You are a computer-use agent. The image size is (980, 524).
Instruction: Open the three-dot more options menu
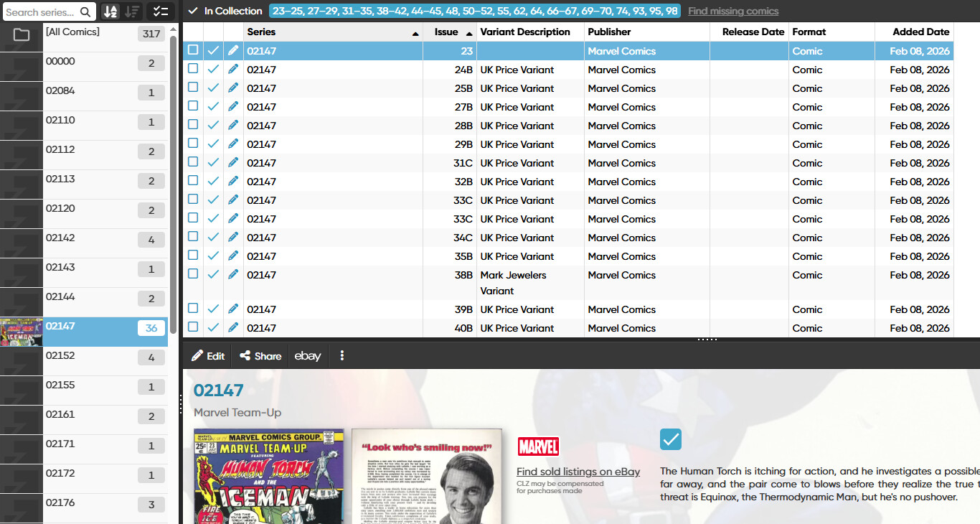coord(342,356)
